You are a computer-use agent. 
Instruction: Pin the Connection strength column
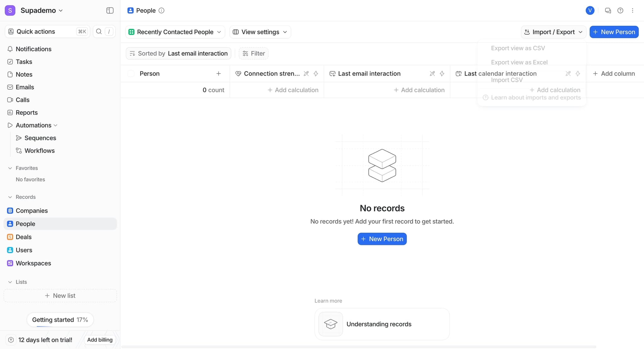click(x=306, y=73)
